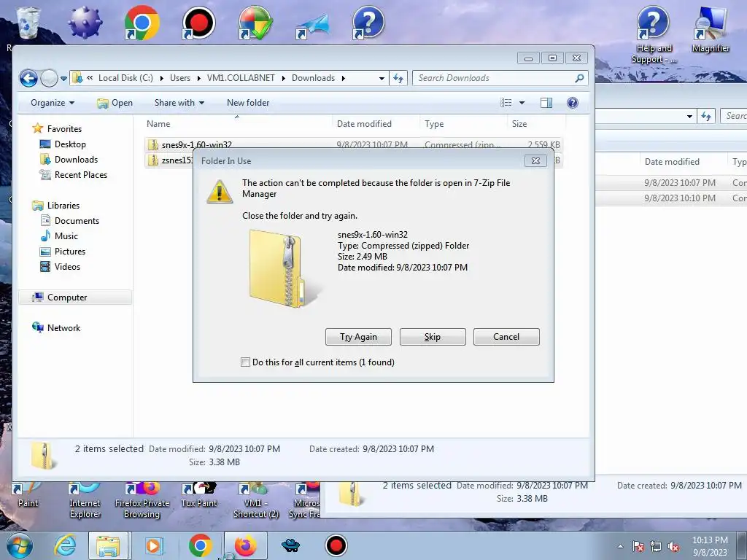This screenshot has height=560, width=747.
Task: Open the Organize menu
Action: click(53, 102)
